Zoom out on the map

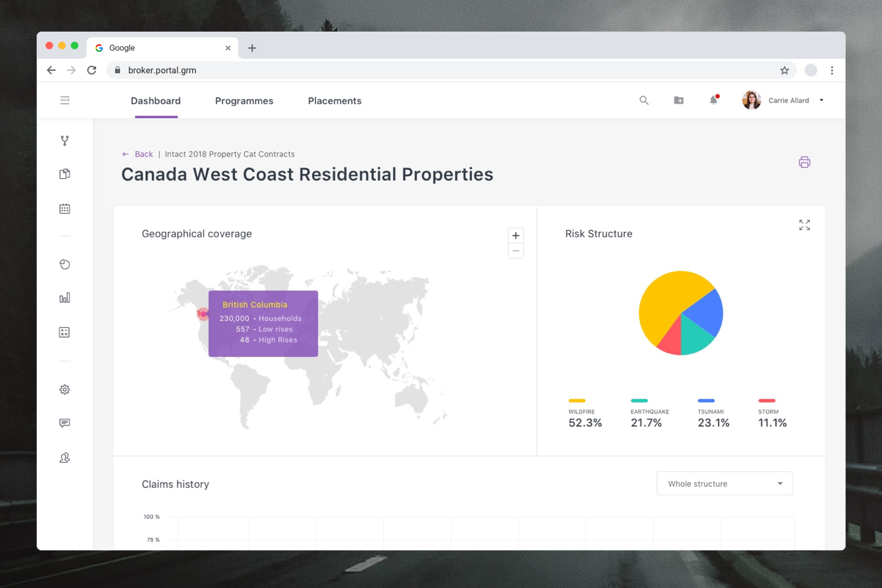pos(516,251)
